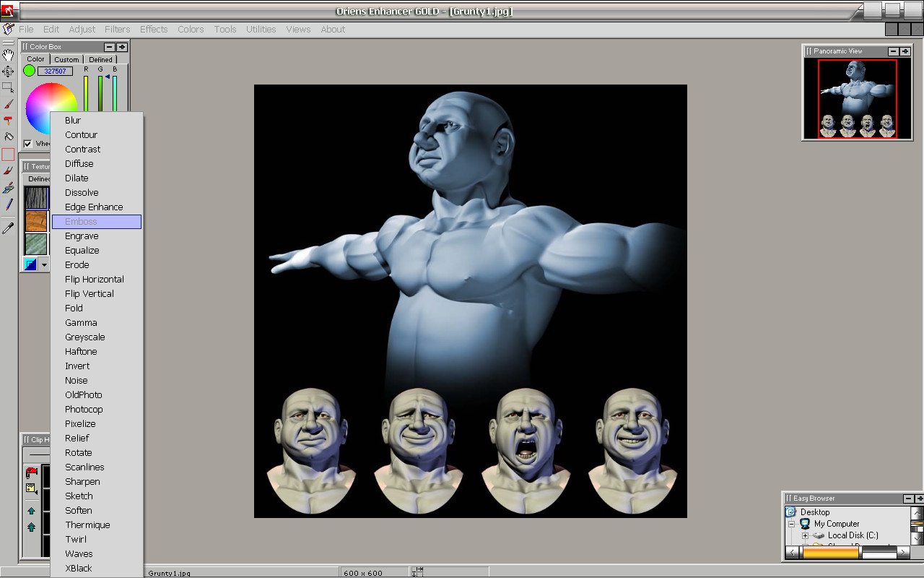The width and height of the screenshot is (924, 578).
Task: Open the Colors menu
Action: tap(191, 30)
